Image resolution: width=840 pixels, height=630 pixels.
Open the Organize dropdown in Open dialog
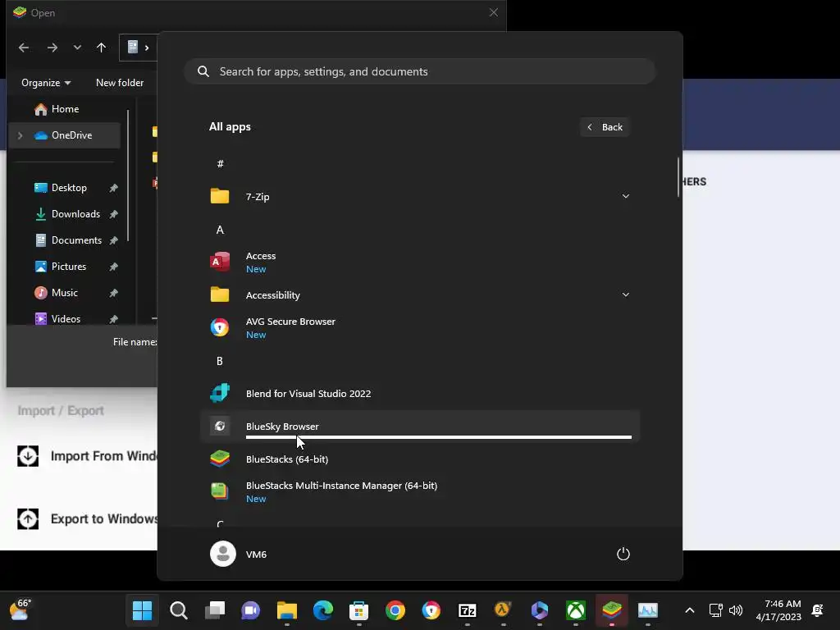click(x=46, y=83)
